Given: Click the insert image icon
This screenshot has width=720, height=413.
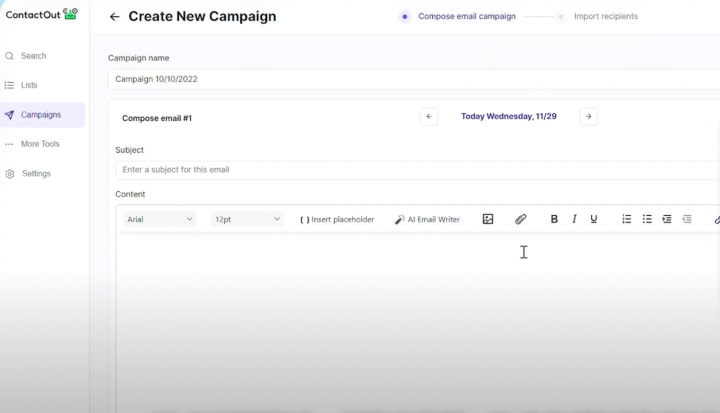Looking at the screenshot, I should [x=488, y=219].
